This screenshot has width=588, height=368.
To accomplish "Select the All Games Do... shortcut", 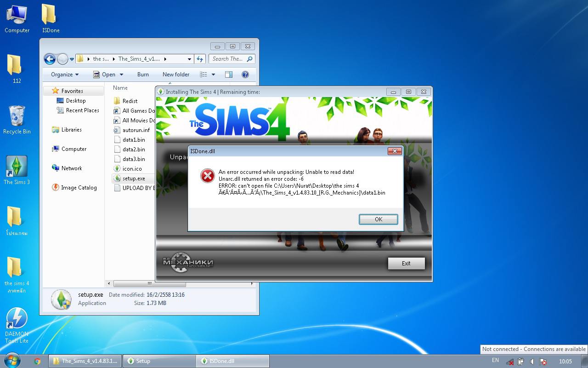I will [x=134, y=111].
